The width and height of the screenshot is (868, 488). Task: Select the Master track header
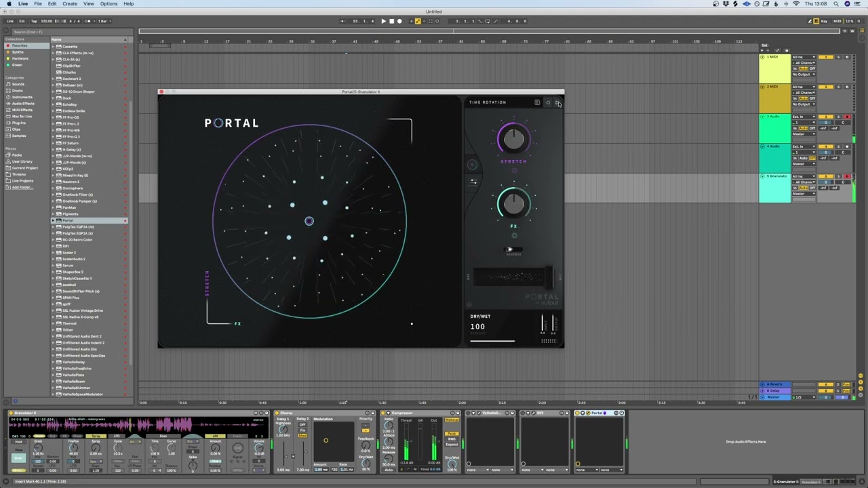pos(774,397)
